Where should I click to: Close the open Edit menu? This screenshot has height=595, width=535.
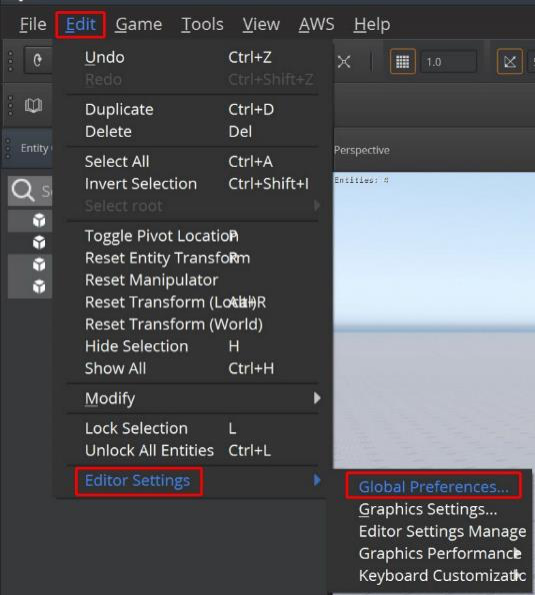pyautogui.click(x=80, y=25)
